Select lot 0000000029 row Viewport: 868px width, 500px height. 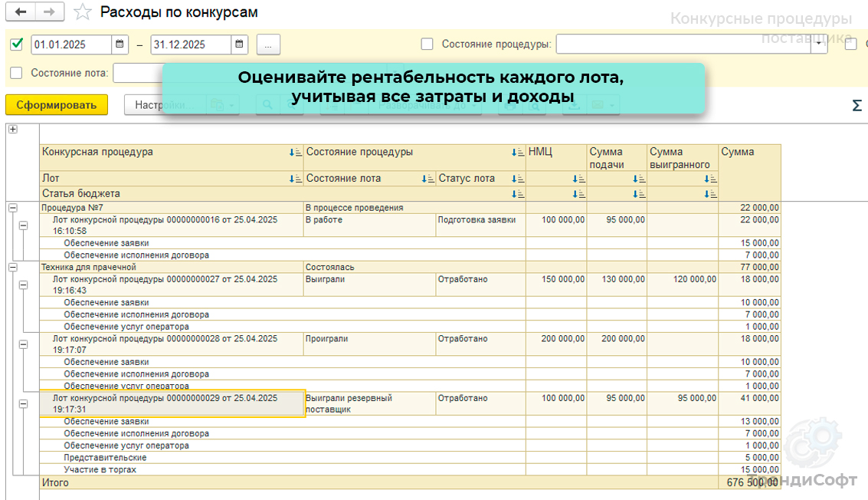(x=410, y=403)
